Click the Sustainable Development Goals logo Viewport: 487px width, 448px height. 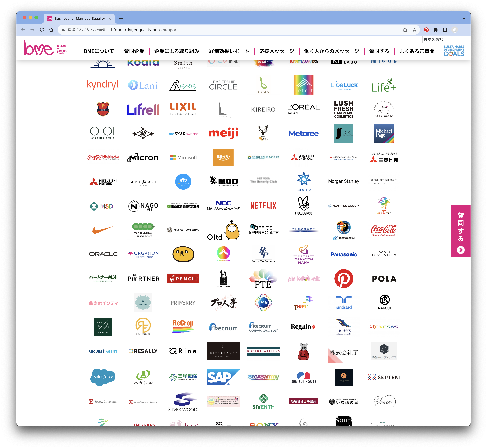click(454, 51)
